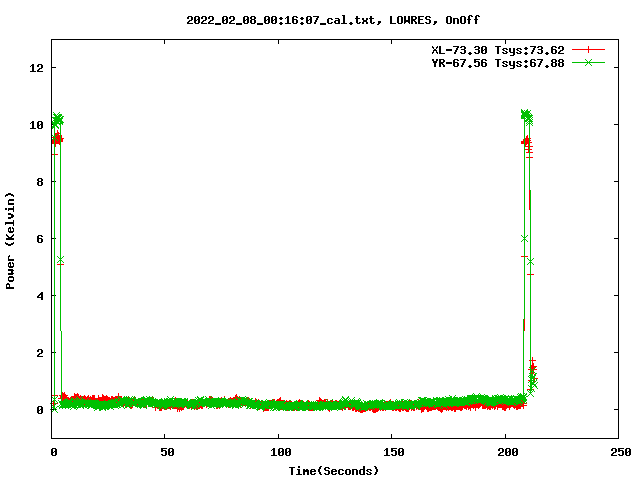Image resolution: width=640 pixels, height=480 pixels.
Task: Click the Power (Kelvin) y-axis label
Action: tap(10, 241)
